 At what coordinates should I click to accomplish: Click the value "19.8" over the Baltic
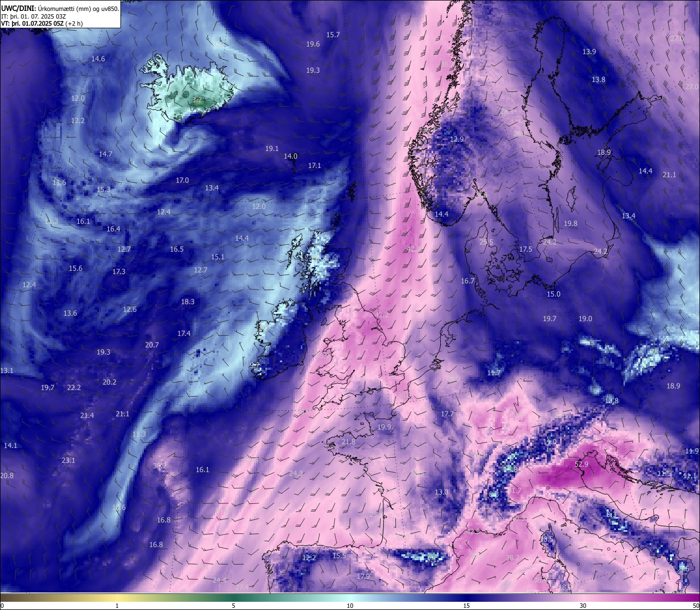[x=570, y=223]
